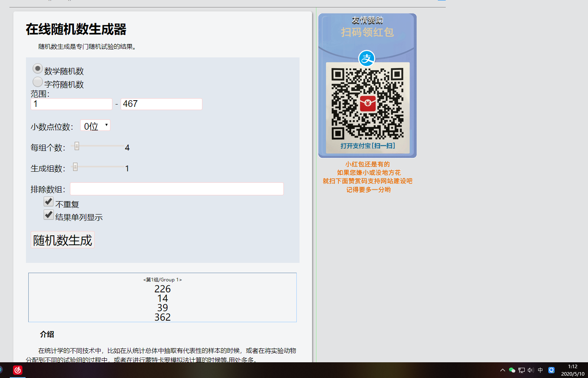
Task: Click the red envelope icon in QR code
Action: (x=368, y=103)
